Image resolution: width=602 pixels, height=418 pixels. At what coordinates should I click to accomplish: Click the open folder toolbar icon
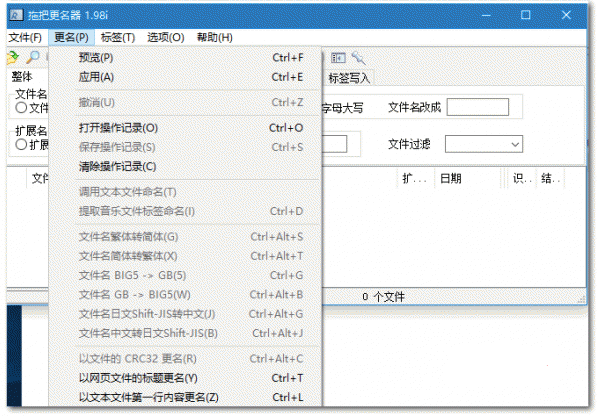[12, 58]
